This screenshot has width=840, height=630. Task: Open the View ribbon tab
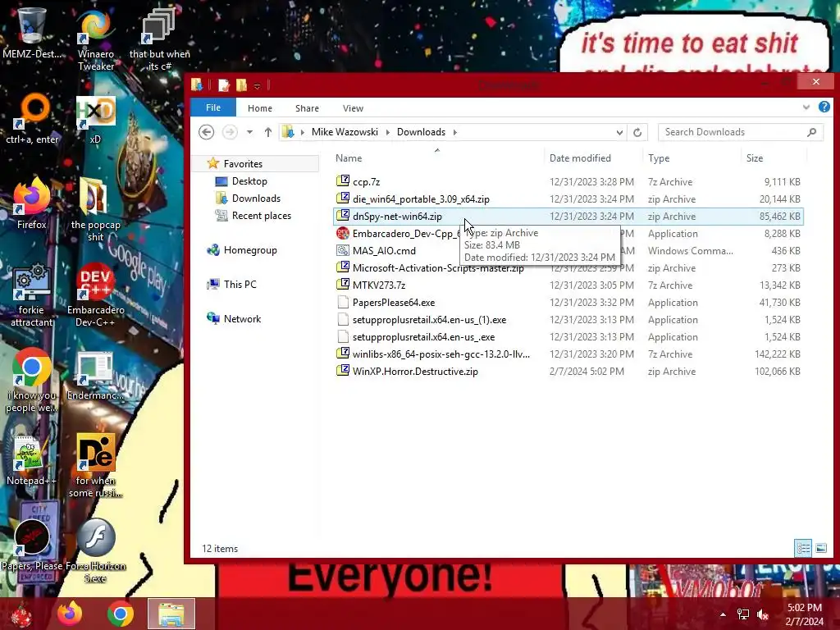[353, 108]
